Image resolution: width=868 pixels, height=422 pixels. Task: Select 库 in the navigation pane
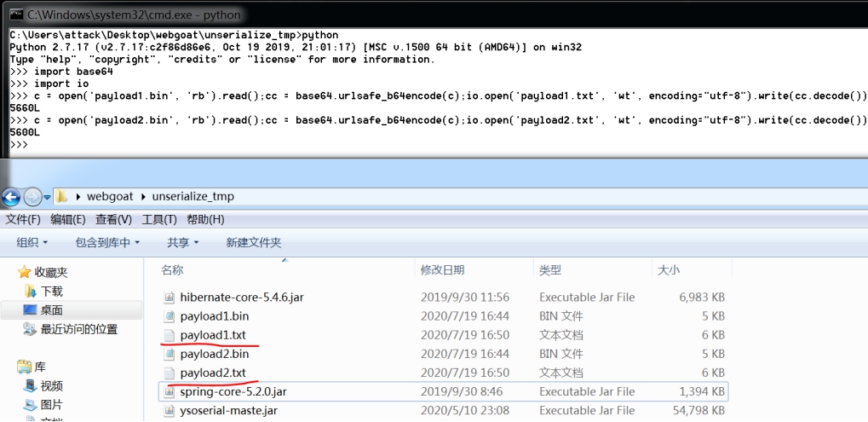[40, 367]
